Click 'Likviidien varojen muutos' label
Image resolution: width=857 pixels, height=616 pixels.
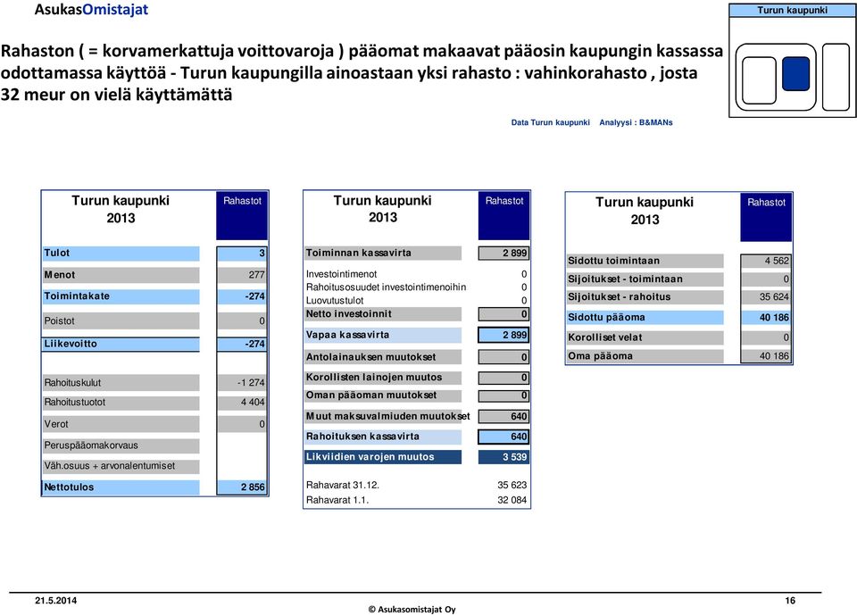coord(383,457)
